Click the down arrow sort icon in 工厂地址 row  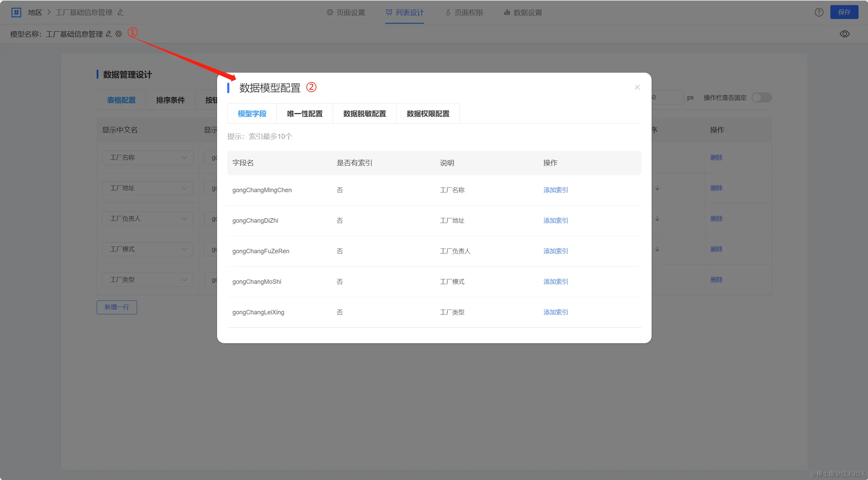657,188
